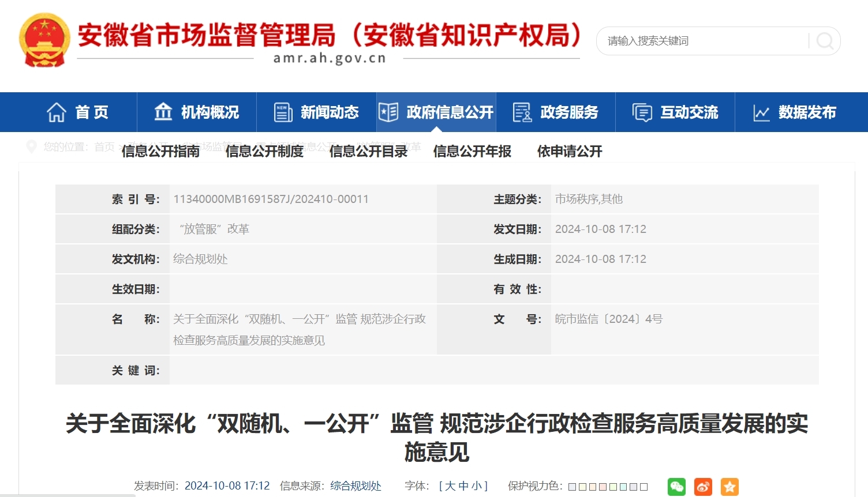Screen dimensions: 868x497
Task: Click the 市场秩序,其他 topic category value
Action: click(x=589, y=199)
